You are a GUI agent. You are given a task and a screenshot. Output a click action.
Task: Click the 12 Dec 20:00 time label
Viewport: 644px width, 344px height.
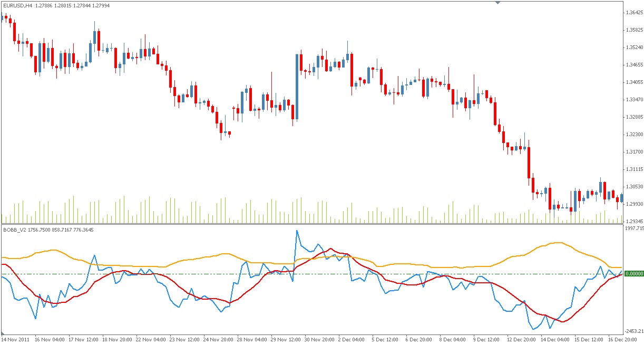coord(522,340)
